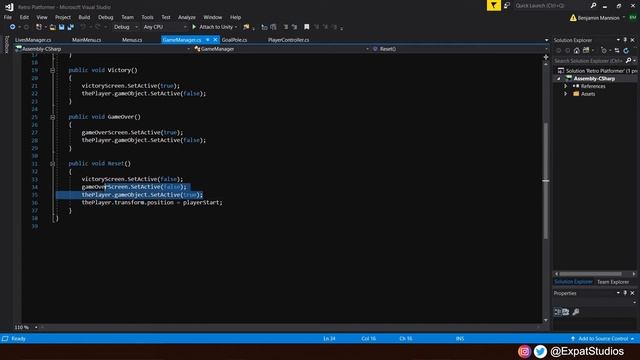
Task: Click the editor vertical scrollbar thumb
Action: (x=546, y=181)
